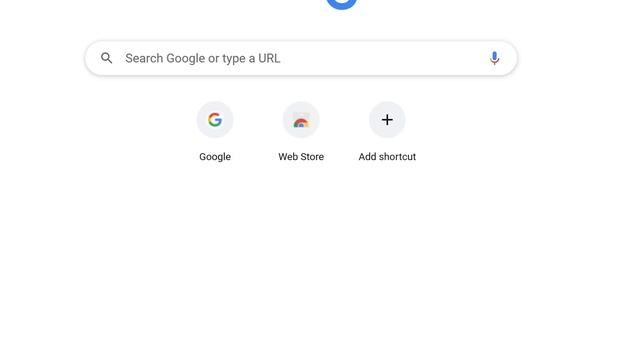Select the grey circle behind Web Store icon
Screen dimensions: 640x360
click(x=301, y=120)
